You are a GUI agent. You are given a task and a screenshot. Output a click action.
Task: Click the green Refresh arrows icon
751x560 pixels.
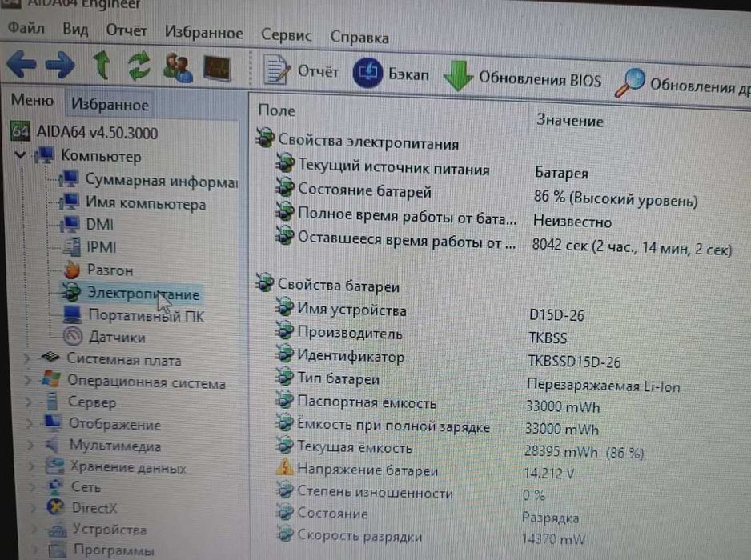coord(139,66)
